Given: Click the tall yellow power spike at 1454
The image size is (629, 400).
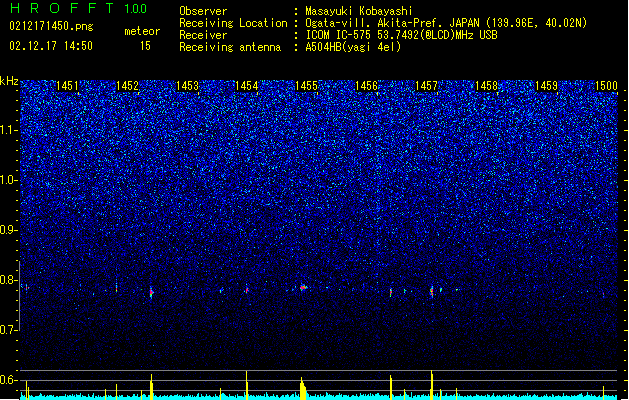Looking at the screenshot, I should point(247,385).
